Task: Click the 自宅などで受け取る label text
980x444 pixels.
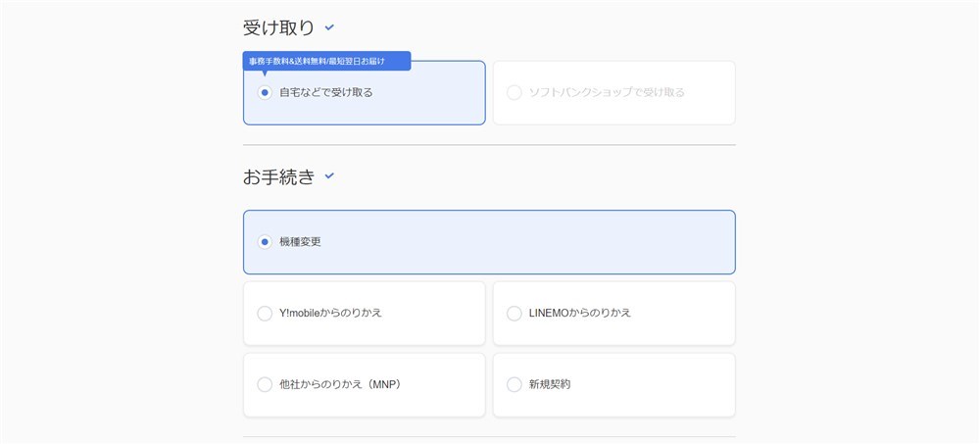Action: pos(326,92)
